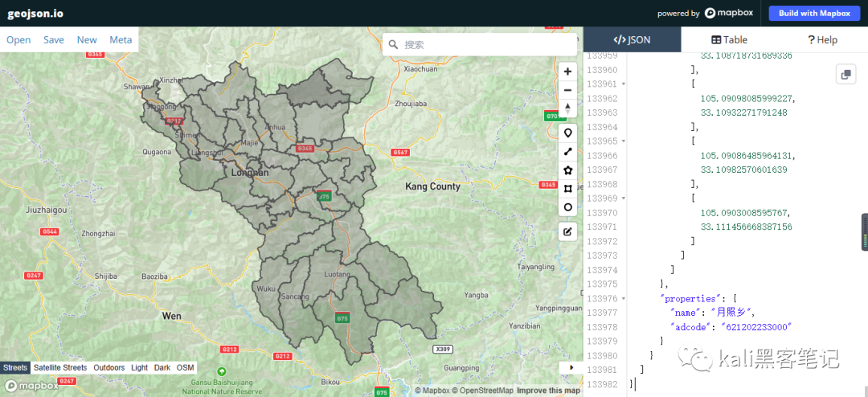Zoom in with the plus map control
This screenshot has width=868, height=397.
[x=567, y=72]
